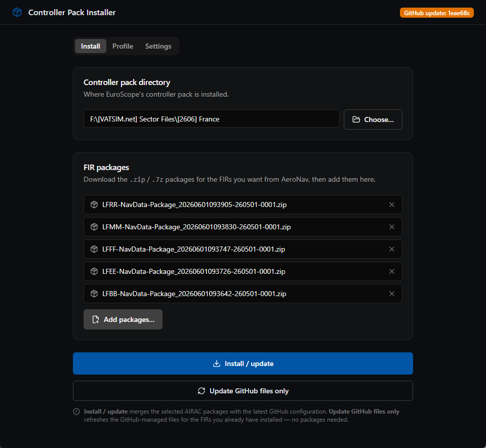Click the package icon beside LFFF zip
486x448 pixels.
tap(94, 249)
